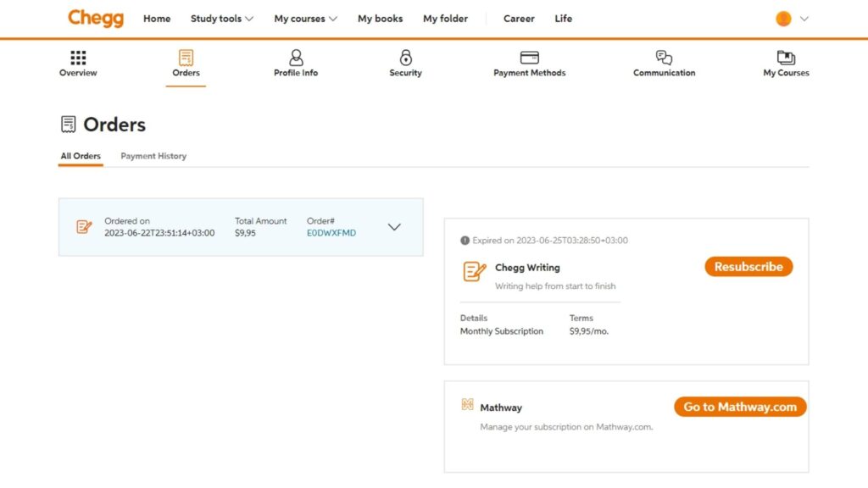The height and width of the screenshot is (488, 868).
Task: Click the order receipt icon
Action: (83, 226)
